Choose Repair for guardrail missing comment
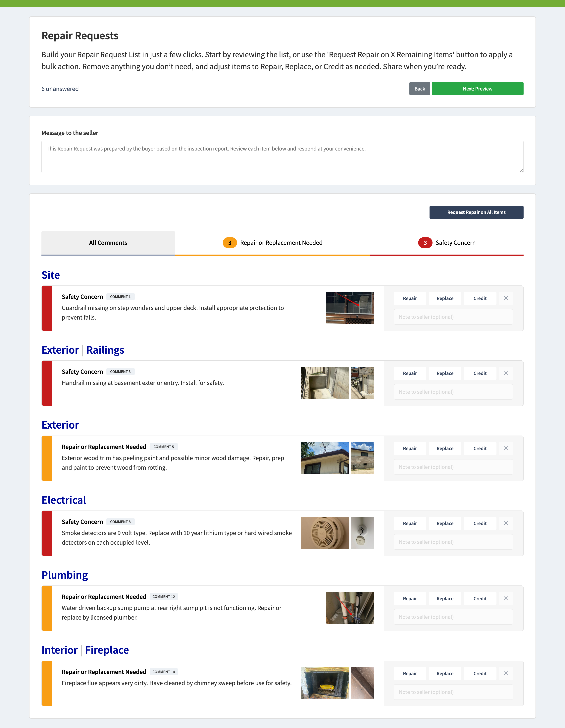This screenshot has height=728, width=565. (x=410, y=298)
